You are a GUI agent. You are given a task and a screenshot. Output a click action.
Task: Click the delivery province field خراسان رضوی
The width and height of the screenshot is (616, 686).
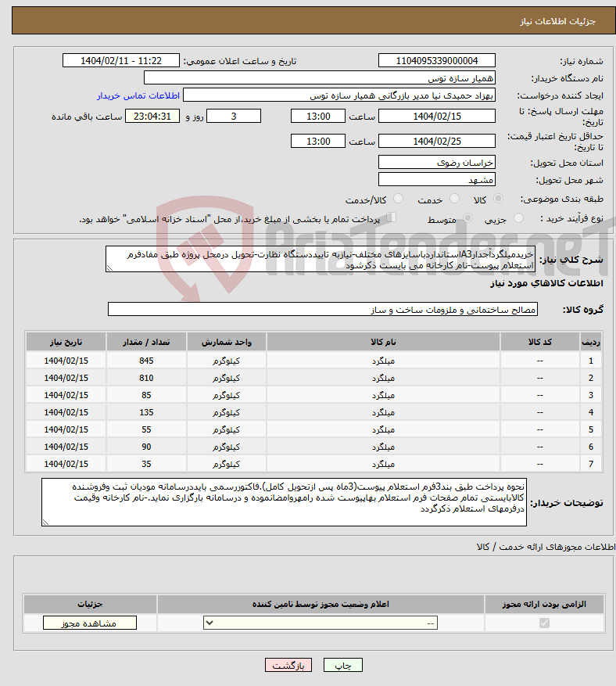[437, 163]
